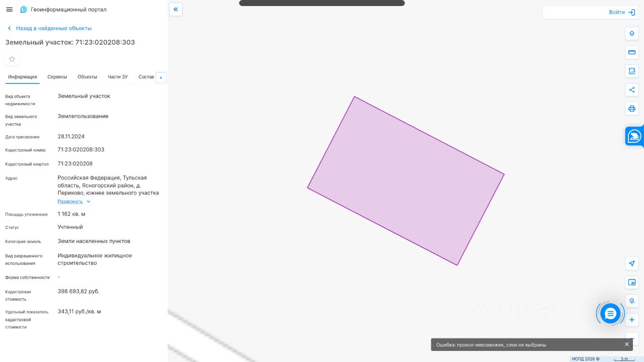Click the address text starting Российская Федерация
The image size is (644, 362).
click(108, 186)
